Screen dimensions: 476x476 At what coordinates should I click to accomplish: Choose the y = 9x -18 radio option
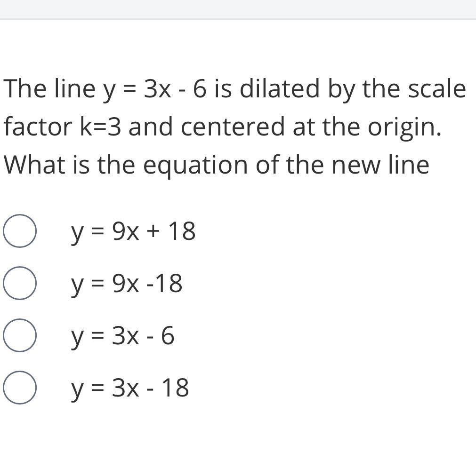(x=19, y=283)
